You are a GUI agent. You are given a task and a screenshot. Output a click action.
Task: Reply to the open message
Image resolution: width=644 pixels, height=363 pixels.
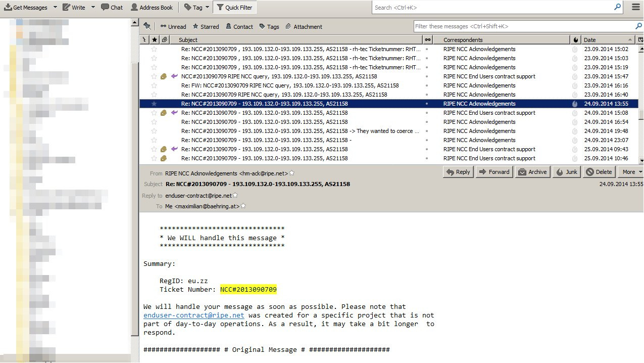click(458, 172)
